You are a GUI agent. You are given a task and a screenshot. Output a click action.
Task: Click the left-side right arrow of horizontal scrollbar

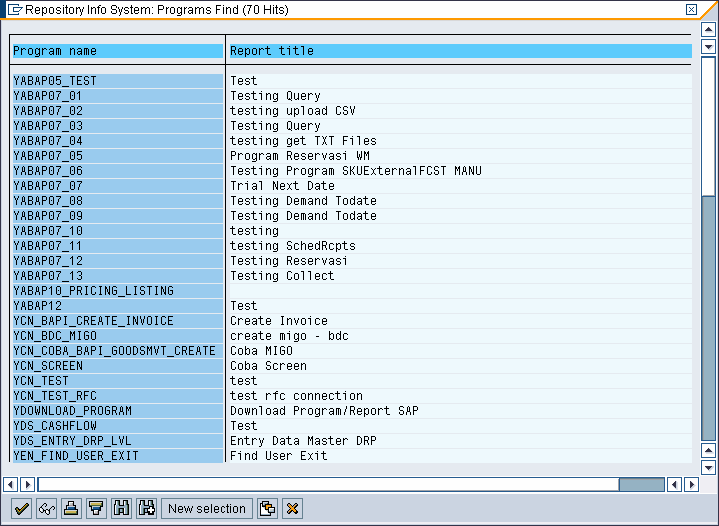(x=28, y=484)
